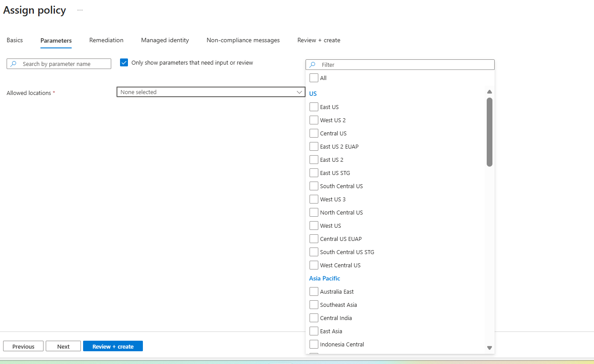594x364 pixels.
Task: Collapse the US region group header
Action: (313, 94)
